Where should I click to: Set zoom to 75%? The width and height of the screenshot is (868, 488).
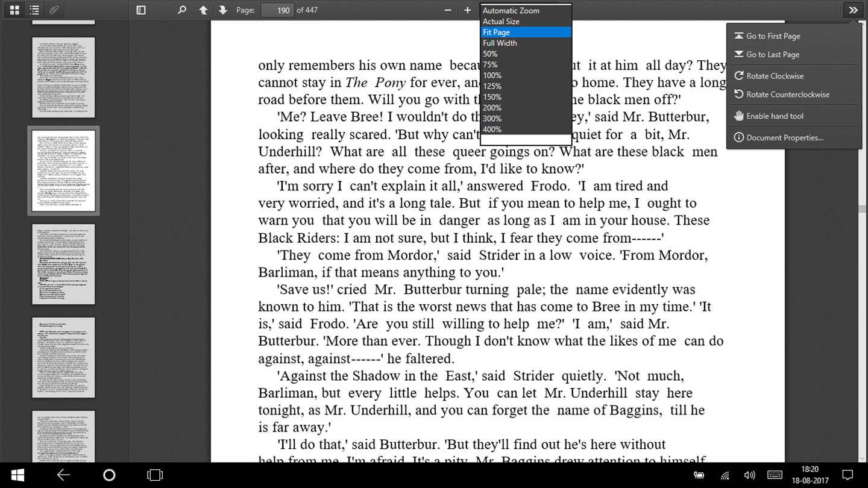(526, 65)
